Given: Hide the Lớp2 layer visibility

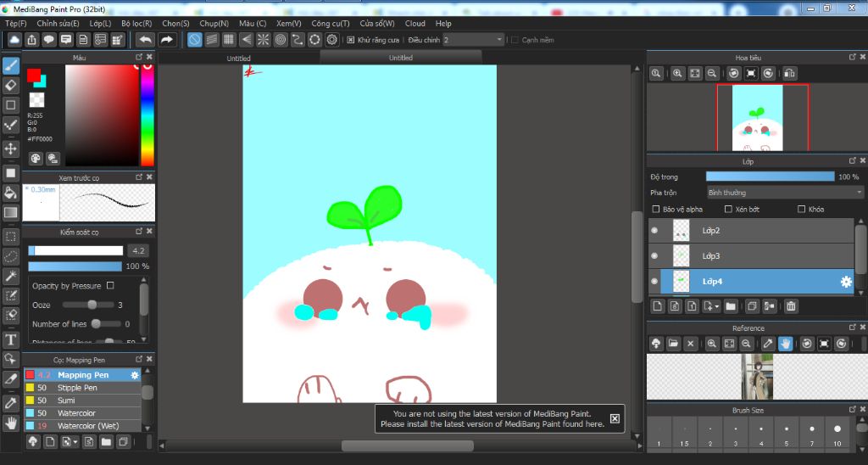Looking at the screenshot, I should 655,231.
